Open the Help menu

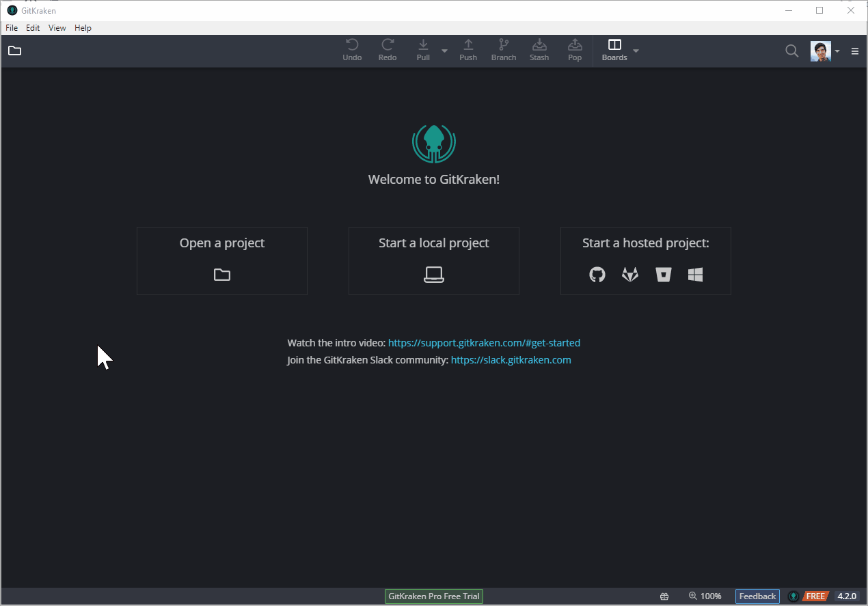tap(83, 28)
